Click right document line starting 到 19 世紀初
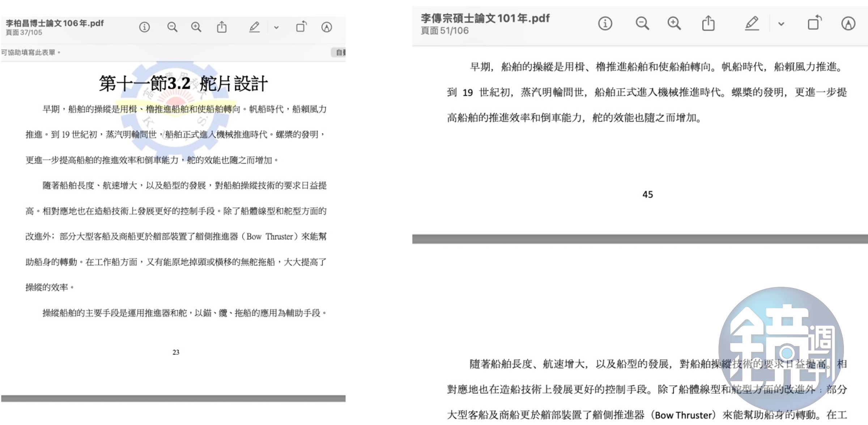The height and width of the screenshot is (425, 868). 647,92
